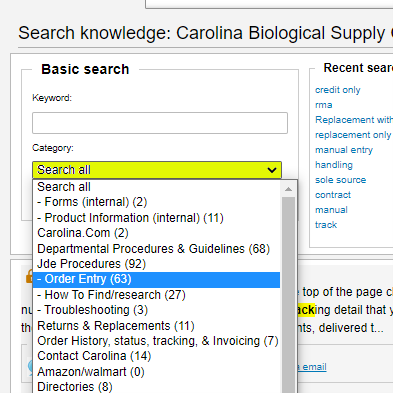Viewport: 393px width, 393px height.
Task: Open the Category dropdown showing Search all
Action: click(x=157, y=170)
